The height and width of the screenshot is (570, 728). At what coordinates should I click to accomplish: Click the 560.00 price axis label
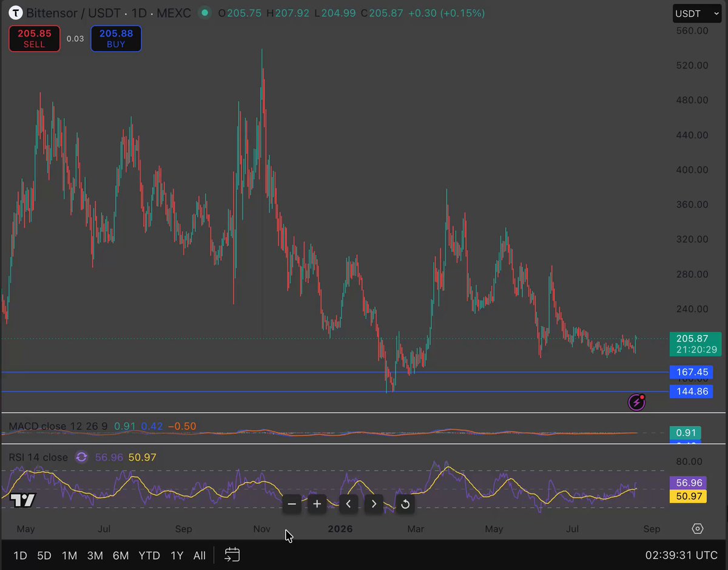click(x=692, y=30)
